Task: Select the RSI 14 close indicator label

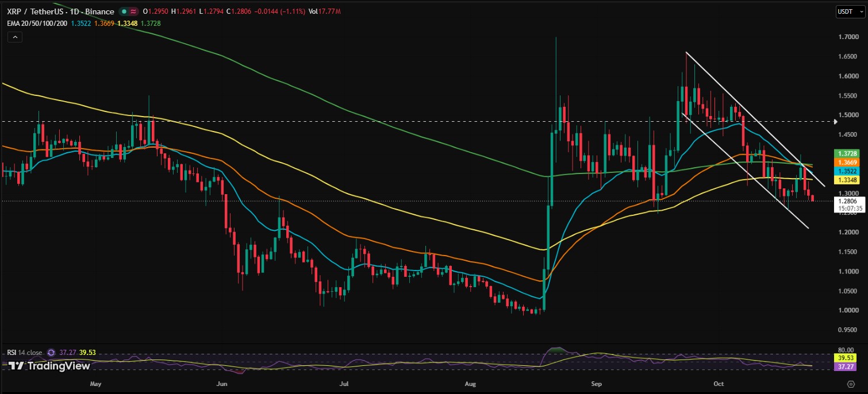Action: pos(25,353)
